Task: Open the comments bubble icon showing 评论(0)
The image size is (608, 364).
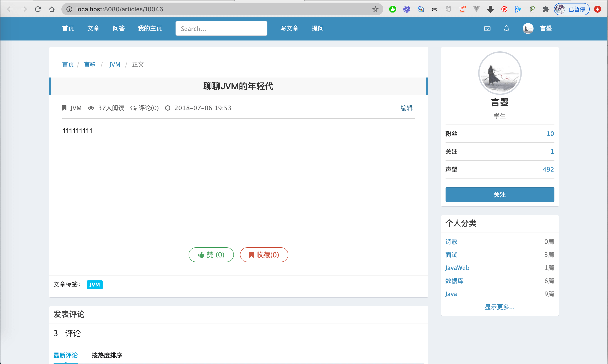Action: pos(134,108)
